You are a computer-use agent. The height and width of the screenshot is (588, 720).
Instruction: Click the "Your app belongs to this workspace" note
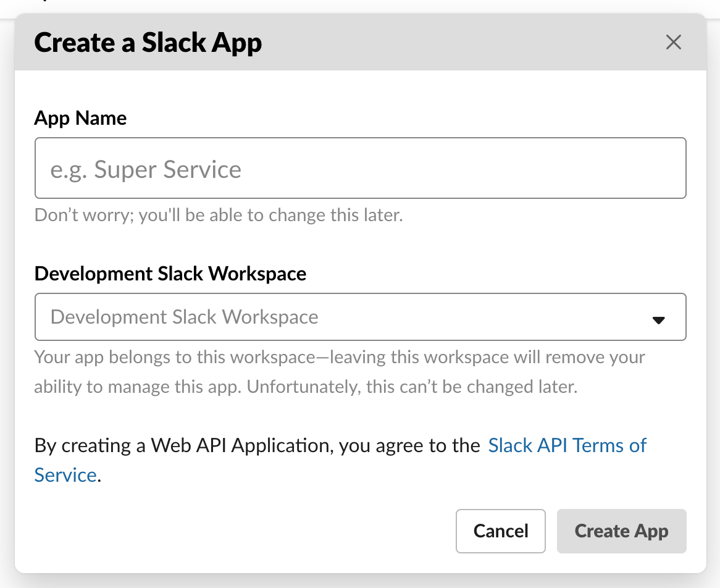coord(338,358)
